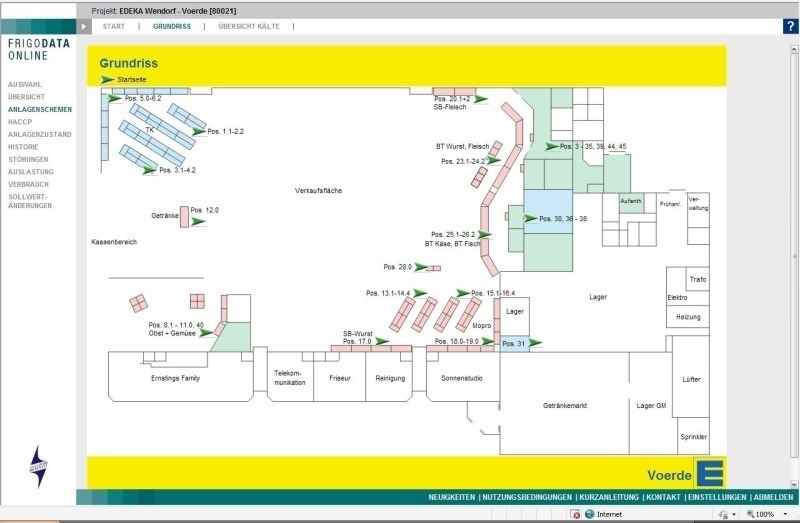800x523 pixels.
Task: Click the Pos. 30, 36 - 38 label
Action: click(x=563, y=219)
